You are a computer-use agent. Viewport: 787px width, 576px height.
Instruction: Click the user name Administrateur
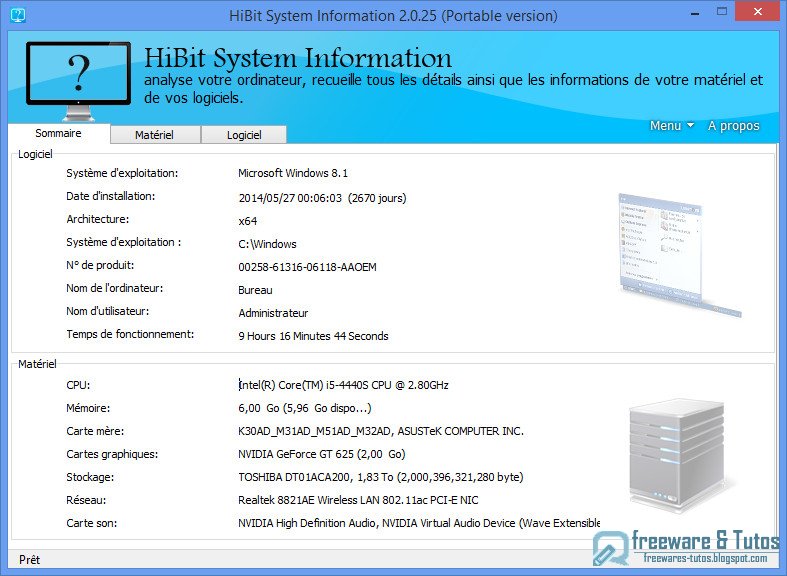click(x=273, y=313)
